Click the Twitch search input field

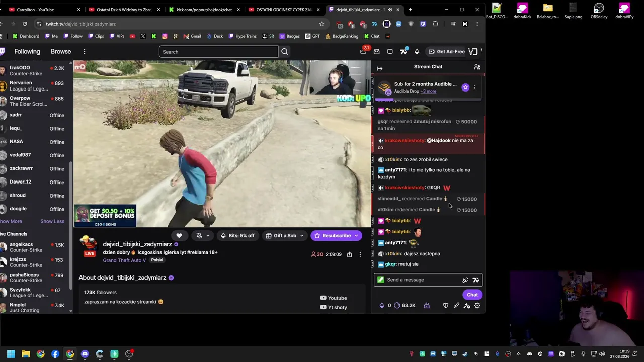pos(218,52)
